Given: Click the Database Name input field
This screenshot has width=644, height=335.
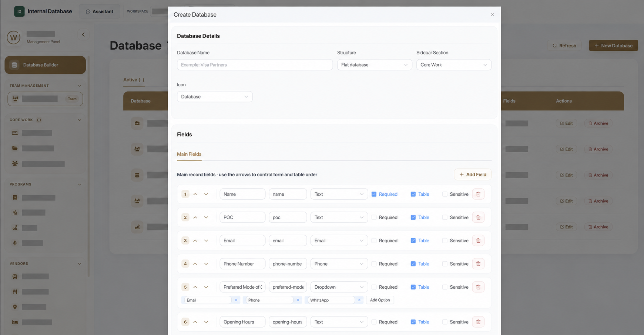Looking at the screenshot, I should pos(255,65).
